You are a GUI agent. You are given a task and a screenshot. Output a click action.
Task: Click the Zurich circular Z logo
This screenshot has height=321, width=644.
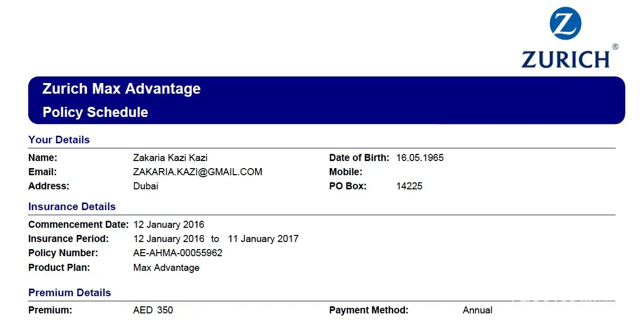[565, 23]
